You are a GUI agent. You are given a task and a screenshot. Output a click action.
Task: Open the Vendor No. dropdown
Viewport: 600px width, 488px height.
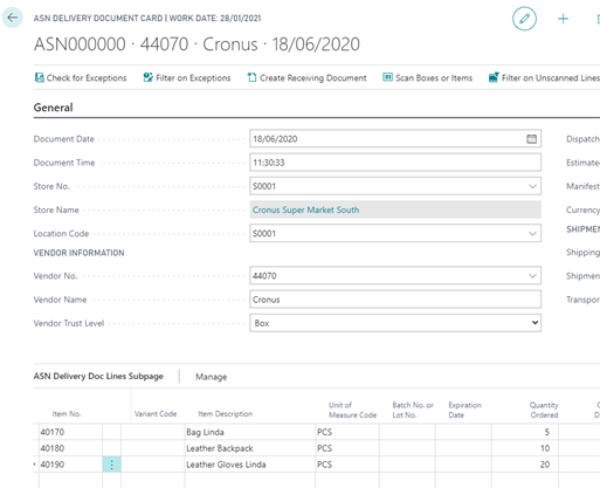[x=532, y=276]
